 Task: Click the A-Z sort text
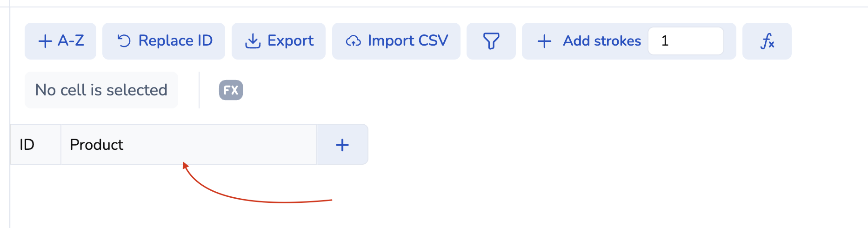(71, 40)
